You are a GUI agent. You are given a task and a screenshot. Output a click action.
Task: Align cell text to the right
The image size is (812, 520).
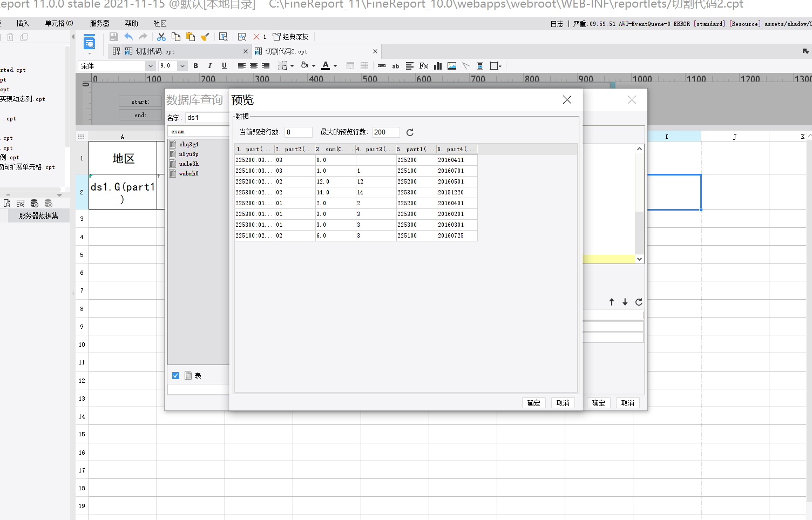point(266,66)
